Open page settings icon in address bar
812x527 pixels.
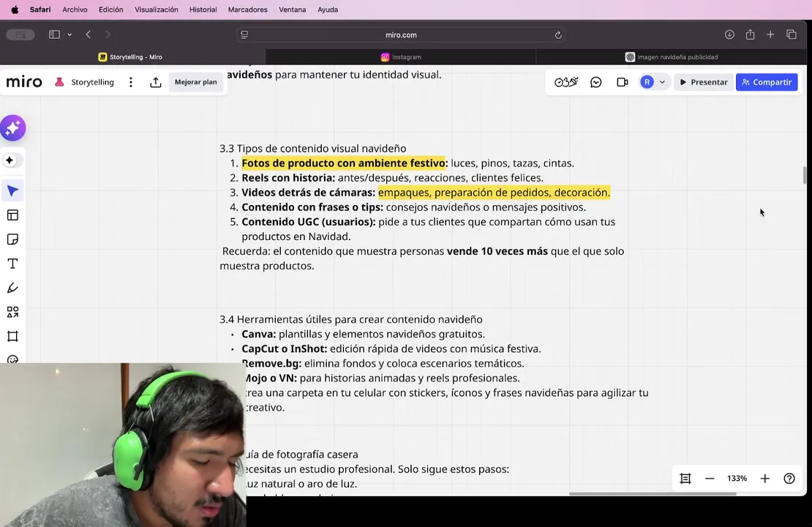[244, 35]
